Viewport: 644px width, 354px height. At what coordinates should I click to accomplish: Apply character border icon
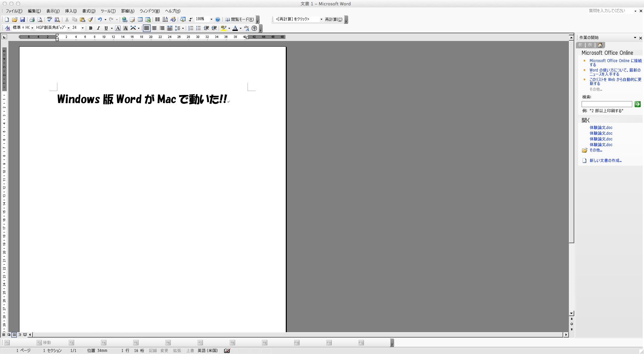coord(118,28)
